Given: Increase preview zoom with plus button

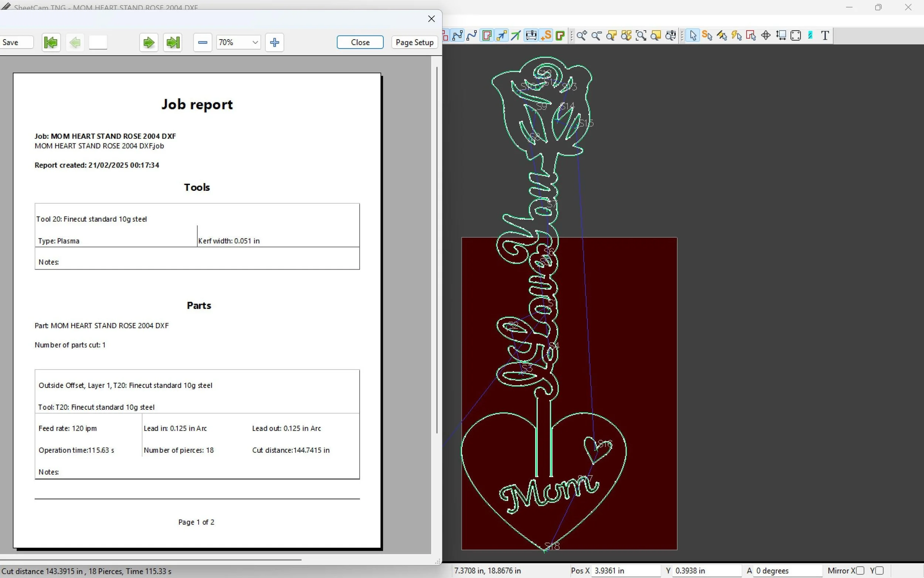Looking at the screenshot, I should point(274,43).
